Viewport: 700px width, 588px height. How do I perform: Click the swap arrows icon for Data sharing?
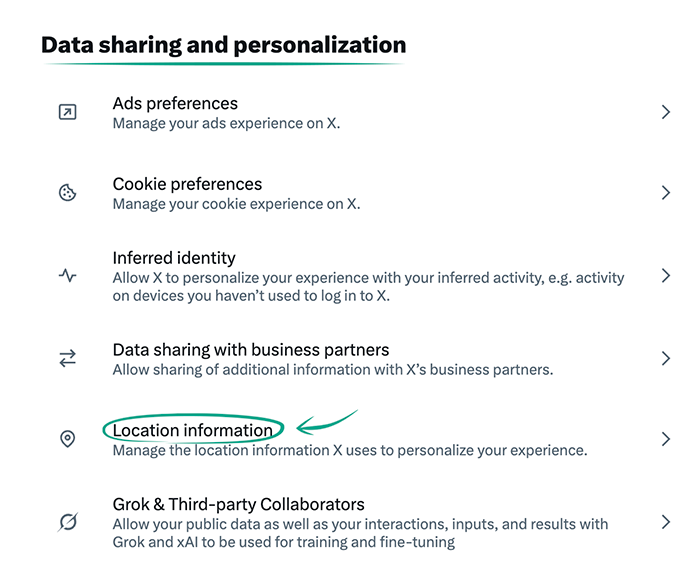(x=67, y=358)
